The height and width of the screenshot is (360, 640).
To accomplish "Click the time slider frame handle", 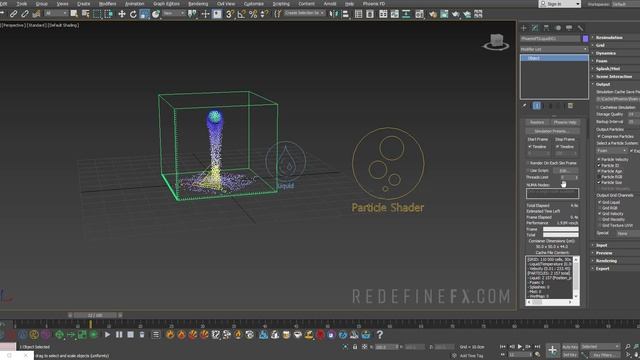I will [95, 315].
